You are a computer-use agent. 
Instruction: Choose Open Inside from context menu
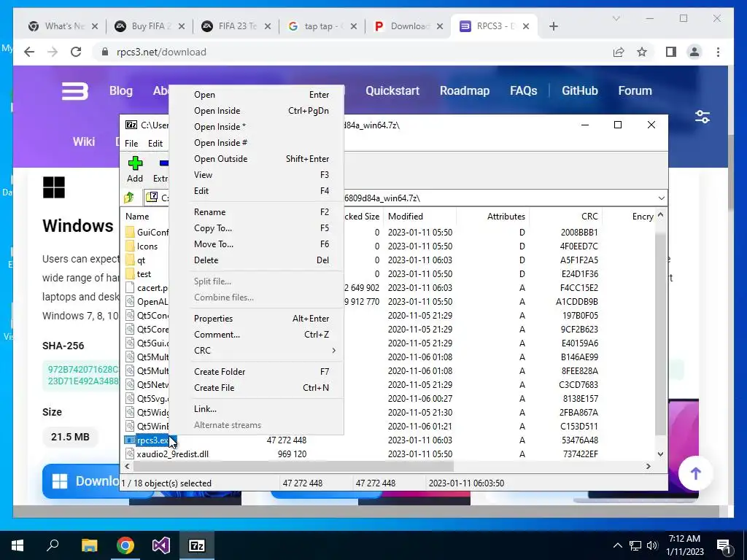click(x=256, y=111)
